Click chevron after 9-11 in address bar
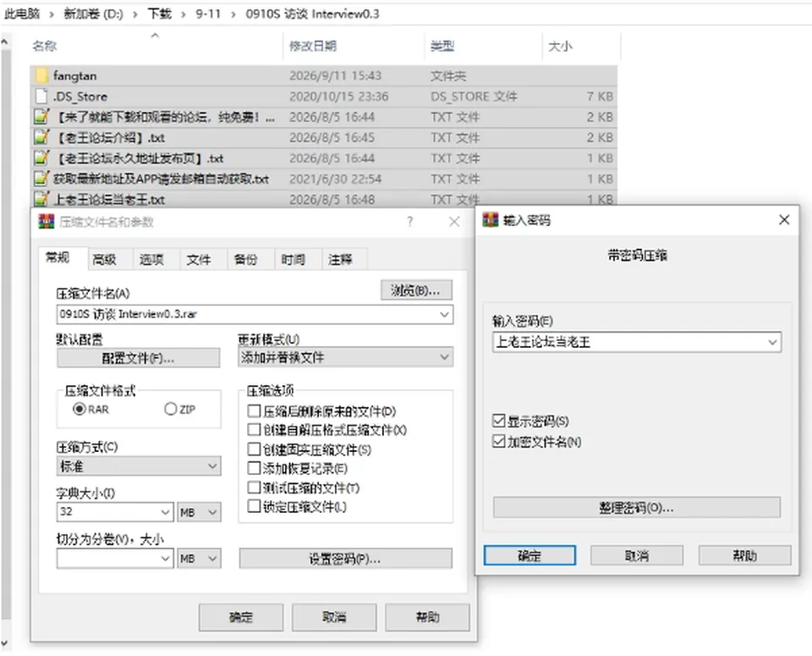This screenshot has height=656, width=812. coord(233,14)
